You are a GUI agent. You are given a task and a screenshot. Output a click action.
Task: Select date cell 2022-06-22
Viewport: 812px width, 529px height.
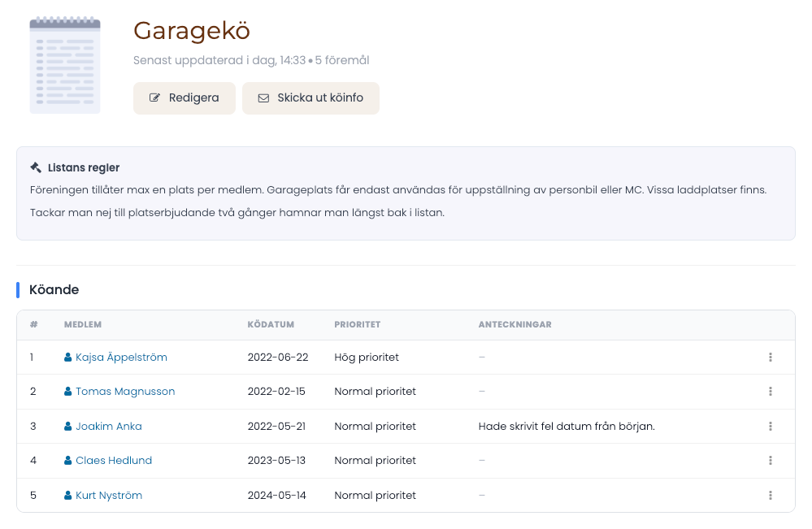coord(278,358)
